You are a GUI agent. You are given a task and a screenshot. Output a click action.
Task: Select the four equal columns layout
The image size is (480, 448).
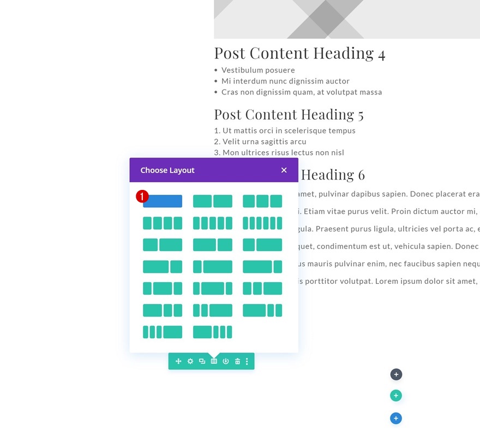[163, 223]
